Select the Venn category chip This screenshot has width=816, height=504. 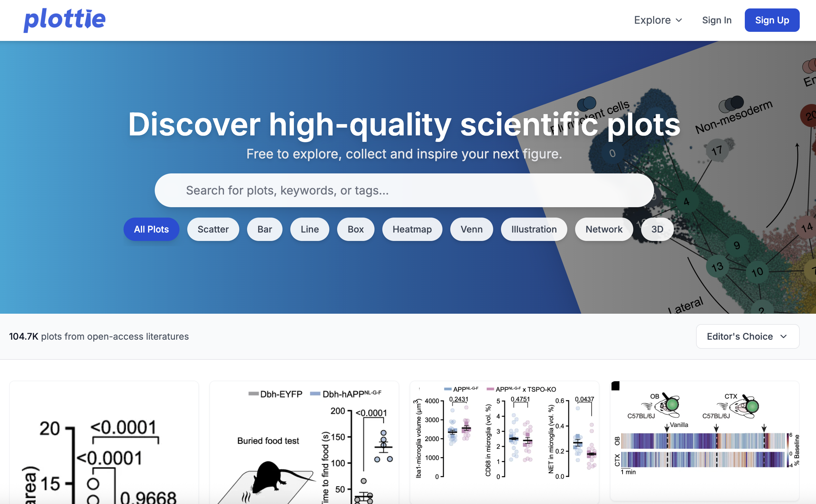[471, 229]
